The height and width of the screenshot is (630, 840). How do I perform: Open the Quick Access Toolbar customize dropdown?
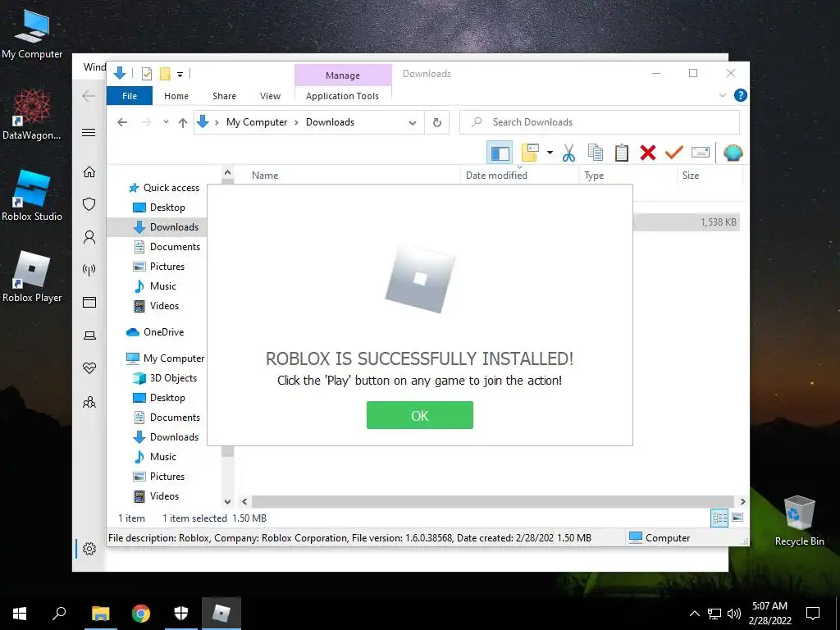tap(180, 75)
